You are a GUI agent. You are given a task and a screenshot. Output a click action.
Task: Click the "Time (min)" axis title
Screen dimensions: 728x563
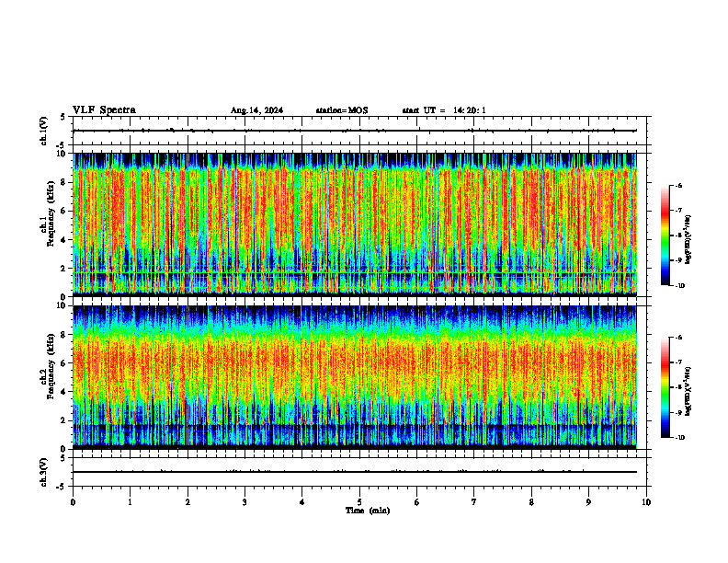368,511
